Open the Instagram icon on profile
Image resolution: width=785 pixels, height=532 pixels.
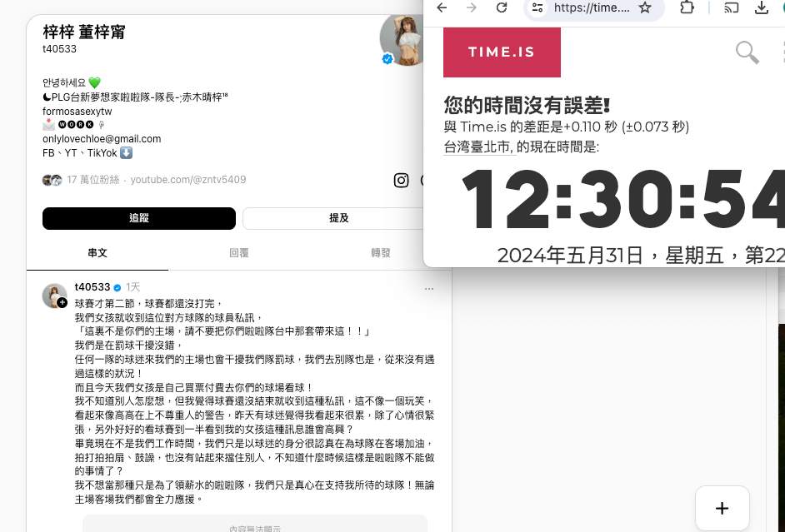[x=401, y=180]
